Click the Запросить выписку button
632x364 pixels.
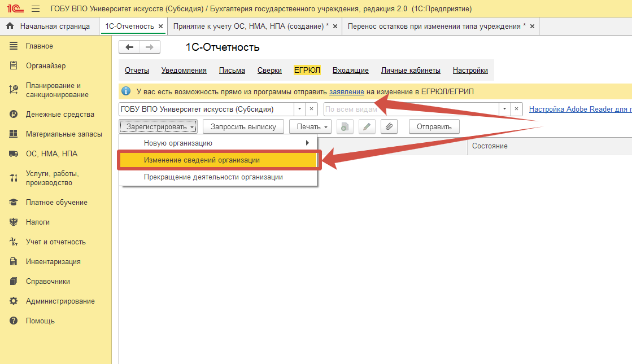tap(243, 127)
